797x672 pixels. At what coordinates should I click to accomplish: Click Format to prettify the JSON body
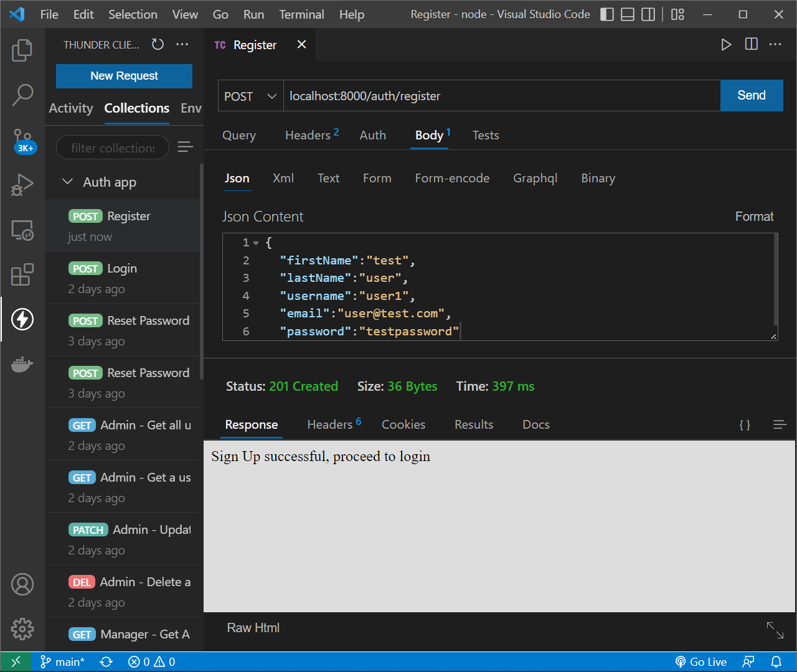pyautogui.click(x=754, y=216)
